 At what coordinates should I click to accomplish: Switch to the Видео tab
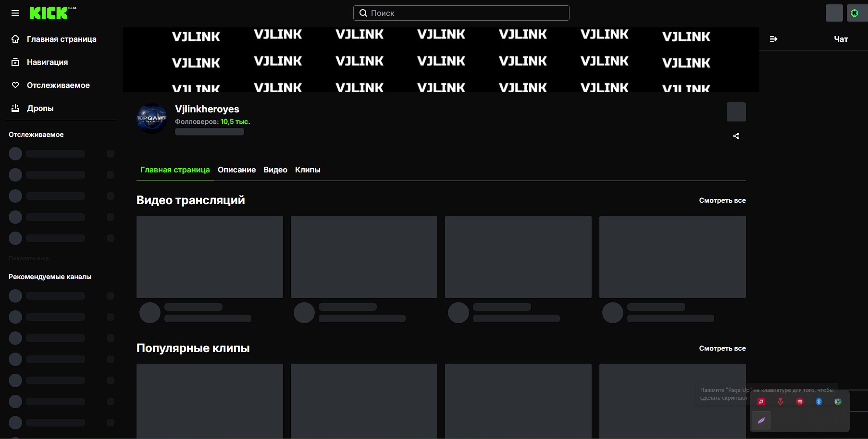275,170
